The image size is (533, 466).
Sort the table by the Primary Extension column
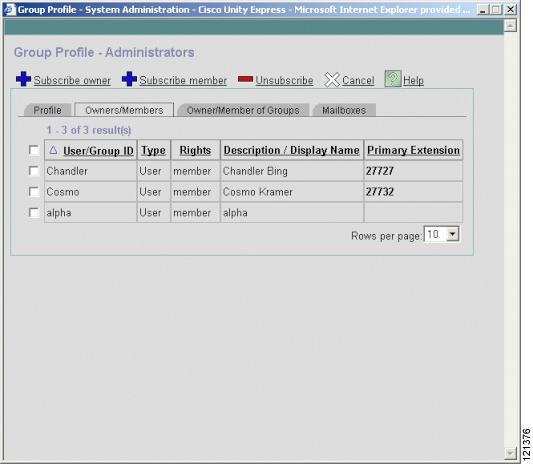tap(413, 150)
